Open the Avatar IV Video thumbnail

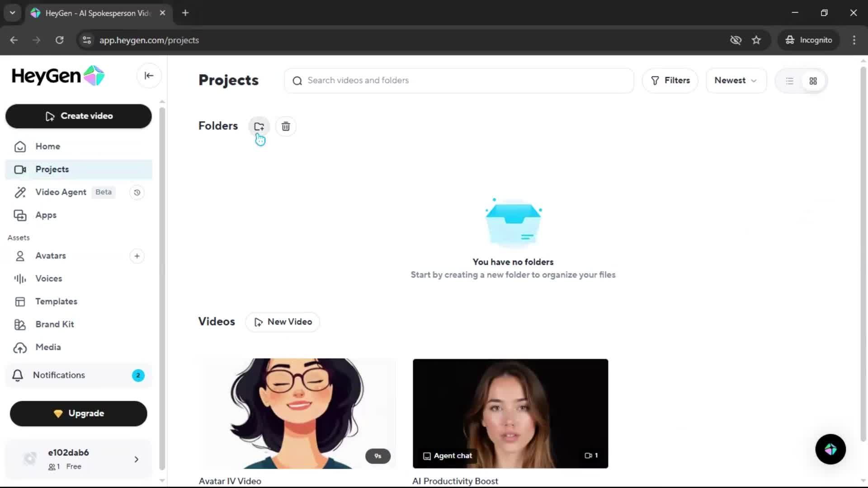coord(297,413)
